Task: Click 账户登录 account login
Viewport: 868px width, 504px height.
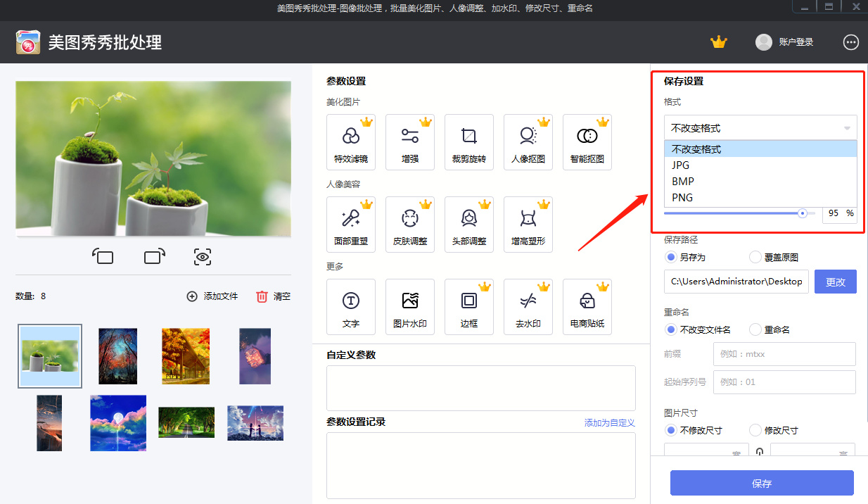Action: tap(796, 42)
